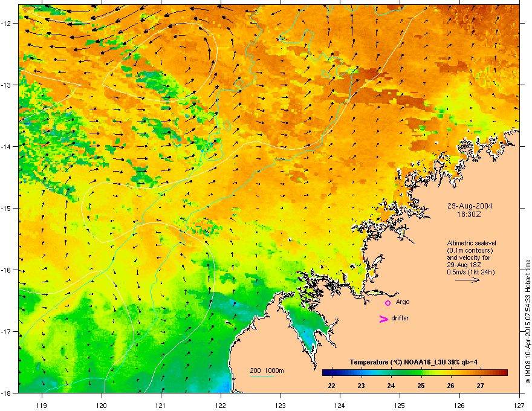Click the 26 value on temperature scale
The height and width of the screenshot is (411, 532).
[x=450, y=386]
